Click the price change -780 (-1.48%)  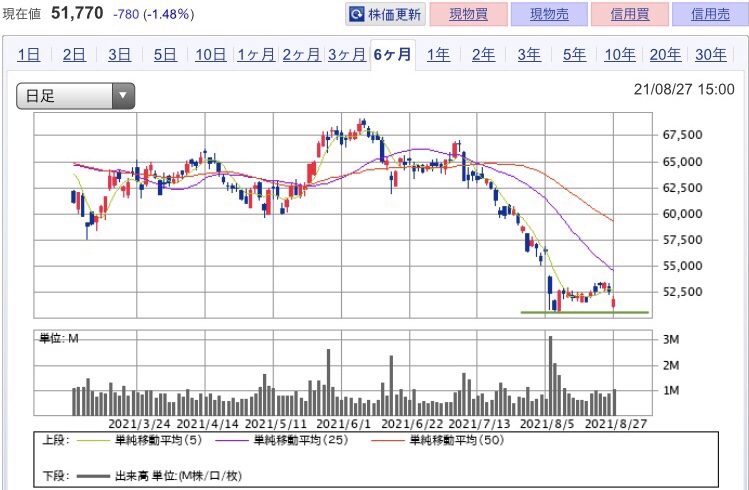153,14
